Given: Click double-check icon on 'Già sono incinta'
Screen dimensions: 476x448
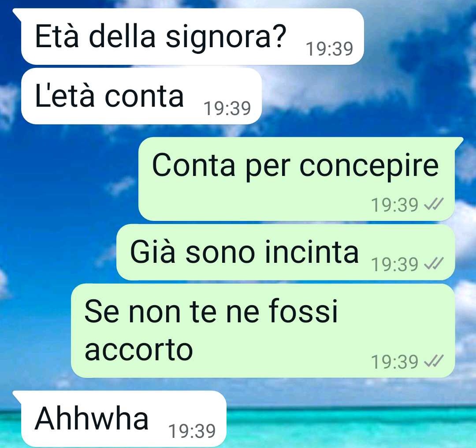Looking at the screenshot, I should tap(434, 264).
